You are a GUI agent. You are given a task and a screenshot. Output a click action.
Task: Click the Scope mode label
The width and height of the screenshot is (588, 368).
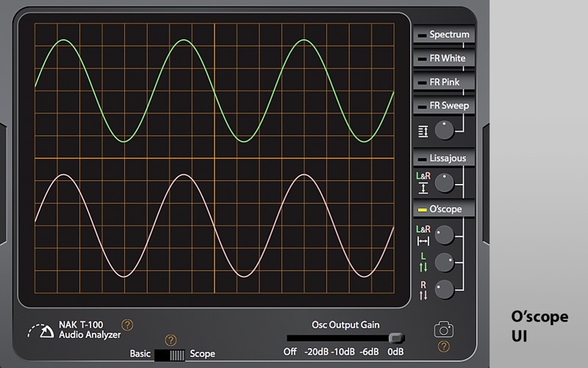click(203, 354)
